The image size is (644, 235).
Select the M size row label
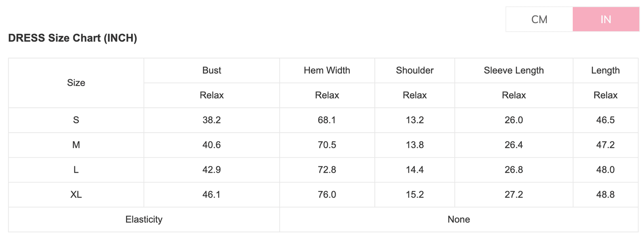point(76,145)
